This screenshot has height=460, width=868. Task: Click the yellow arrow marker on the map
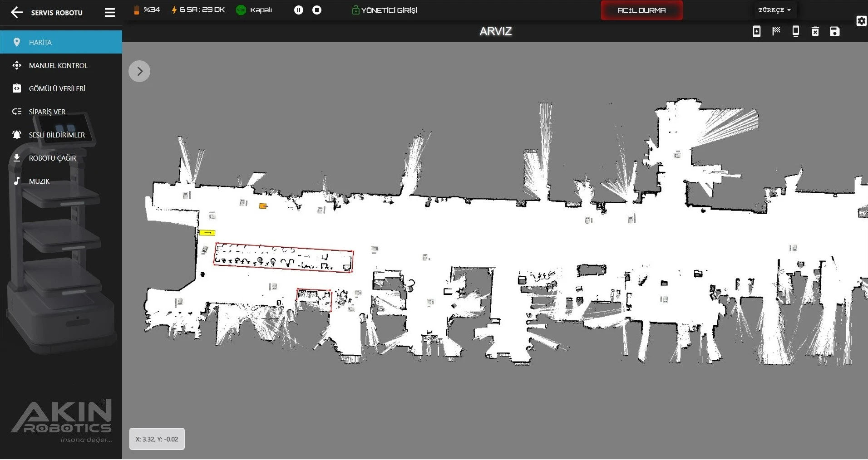(x=207, y=233)
